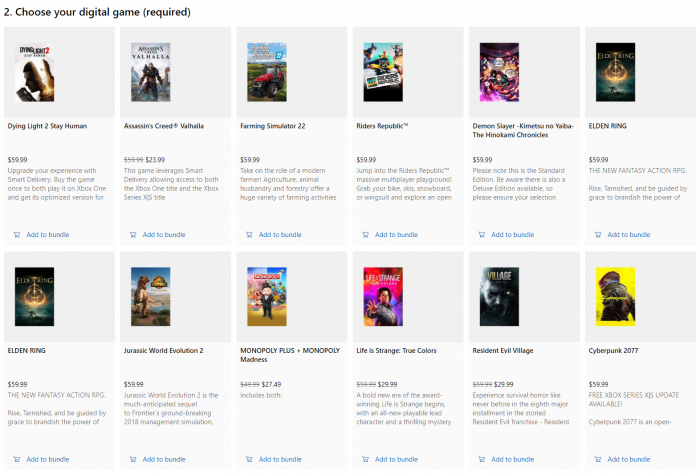
Task: Open the Resident Evil Village cover image
Action: pos(499,297)
